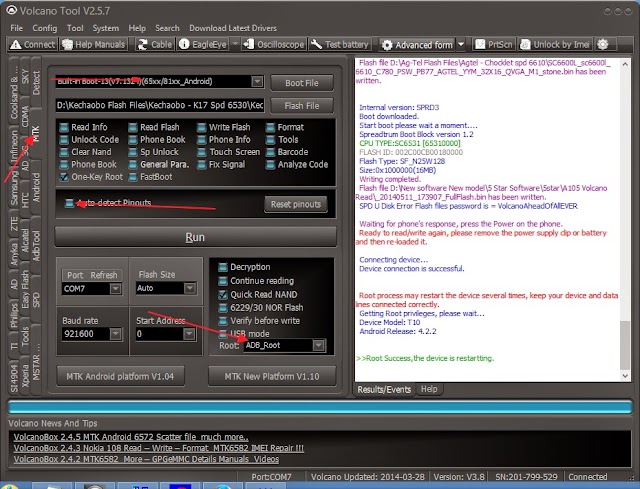Enable Auto-detect Pinouts checkbox
The image size is (640, 489).
(69, 203)
